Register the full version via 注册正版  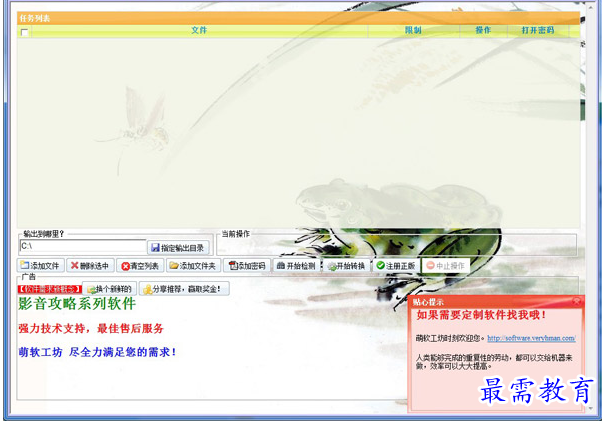(396, 265)
